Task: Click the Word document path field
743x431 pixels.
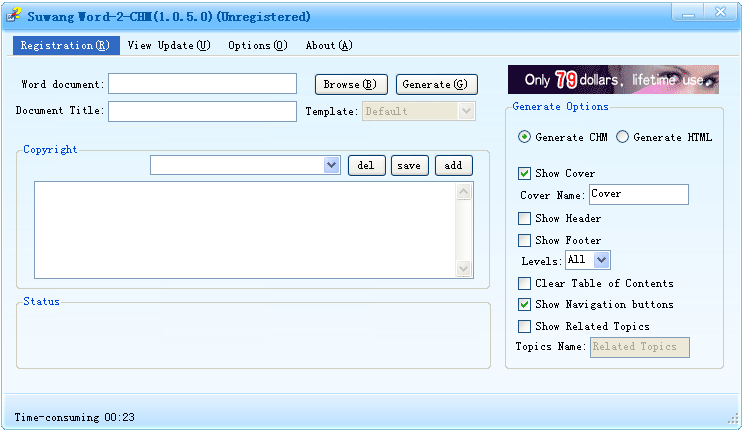Action: click(x=202, y=84)
